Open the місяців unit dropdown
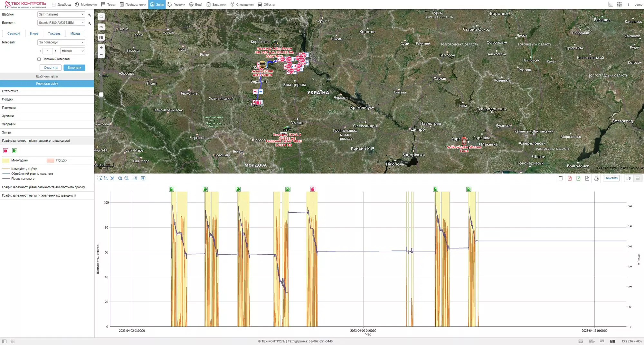The width and height of the screenshot is (644, 345). [72, 51]
